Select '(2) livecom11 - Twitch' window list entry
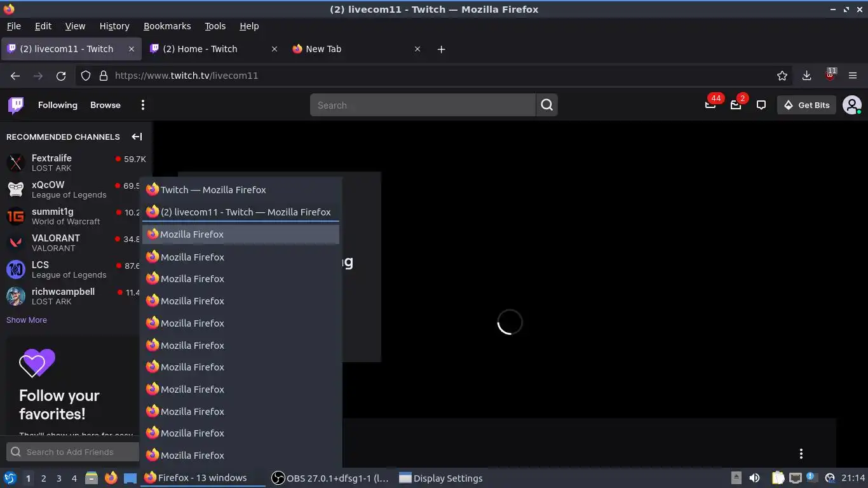The image size is (868, 488). coord(241,212)
